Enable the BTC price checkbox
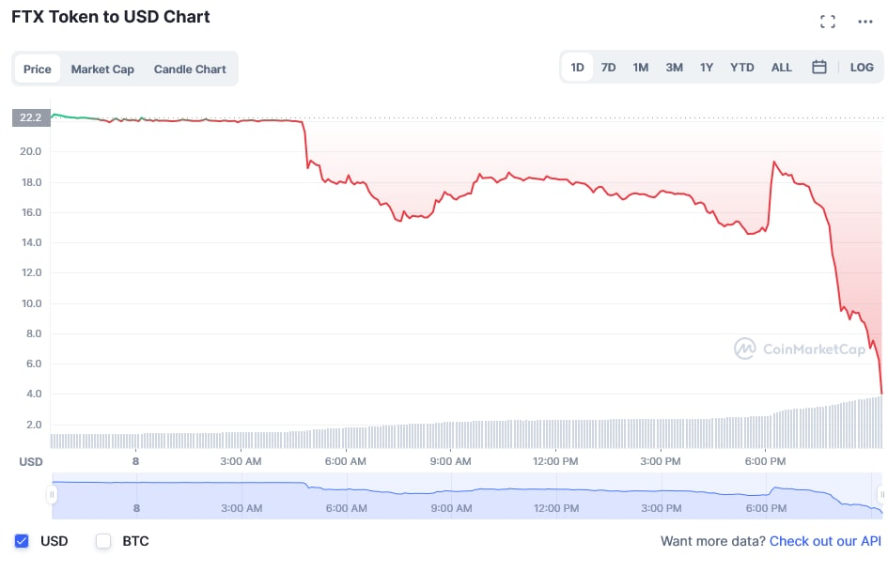The image size is (888, 588). (x=103, y=541)
